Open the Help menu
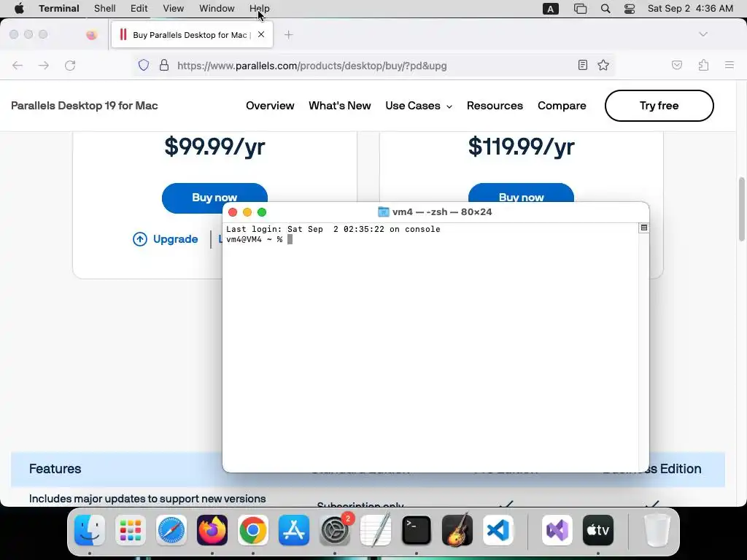The image size is (747, 560). click(x=260, y=9)
